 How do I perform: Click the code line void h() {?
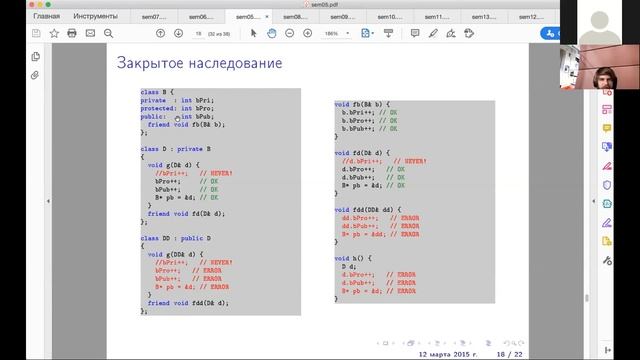(353, 258)
